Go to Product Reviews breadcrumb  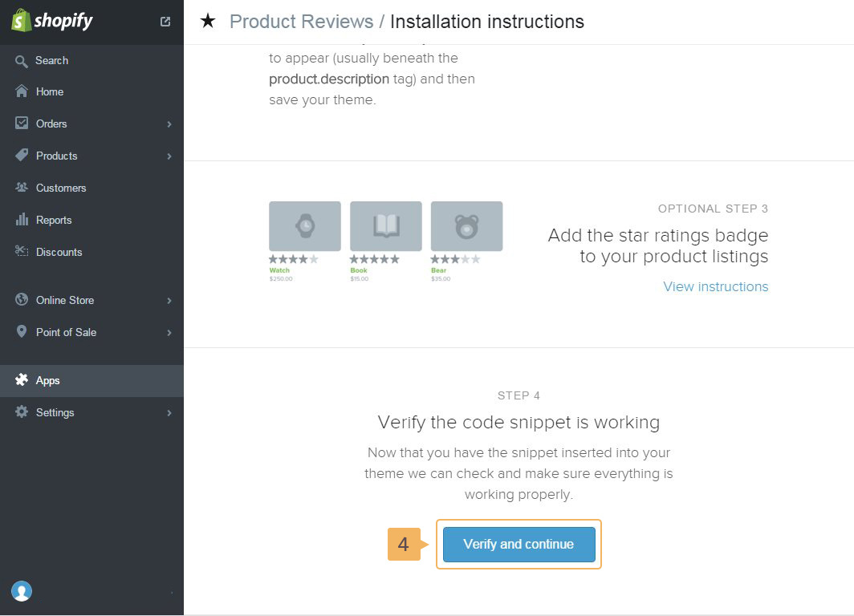[x=301, y=22]
